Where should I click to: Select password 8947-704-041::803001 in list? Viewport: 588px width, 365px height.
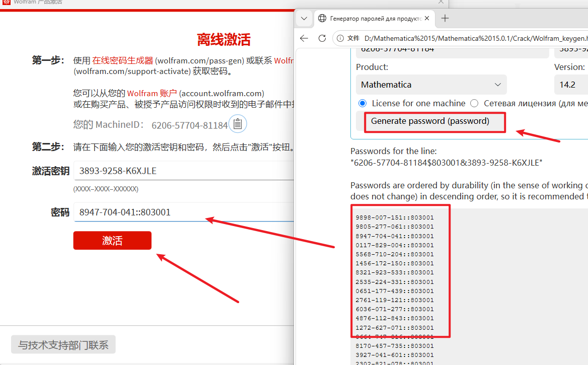[x=395, y=236]
